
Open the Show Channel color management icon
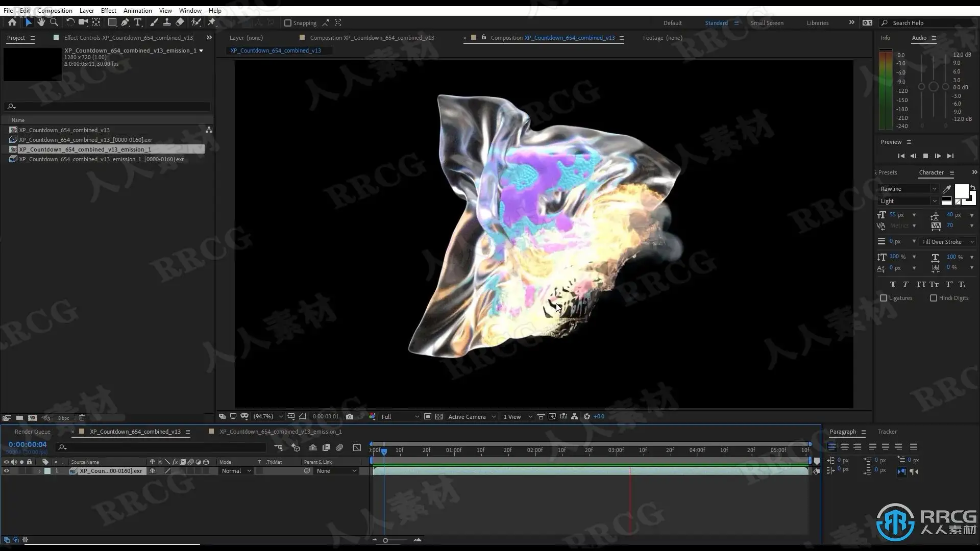(x=372, y=417)
